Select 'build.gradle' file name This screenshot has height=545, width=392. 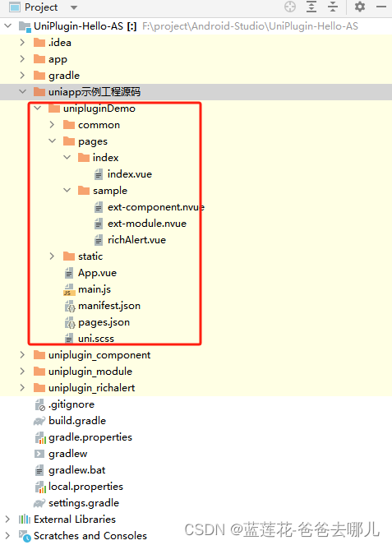(x=77, y=421)
